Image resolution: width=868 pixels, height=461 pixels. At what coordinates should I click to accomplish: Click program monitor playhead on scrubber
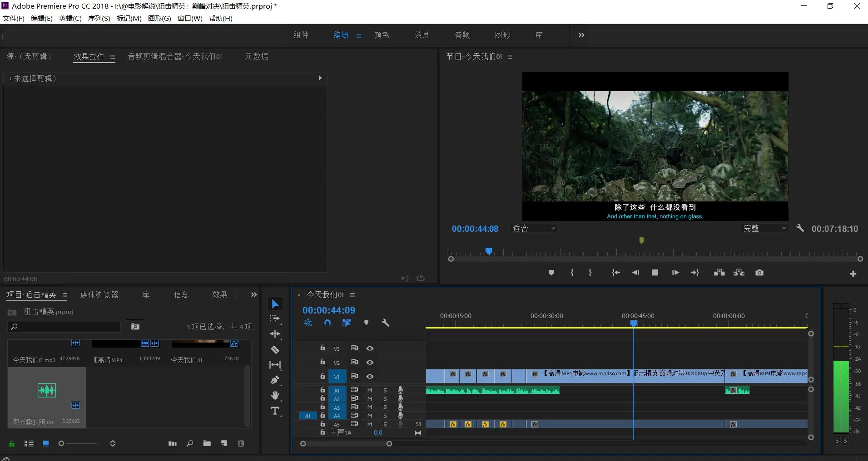pyautogui.click(x=489, y=251)
